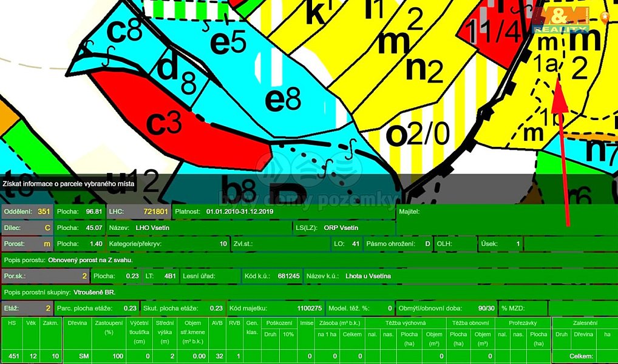Click the Etáž cell
The image size is (618, 364).
pos(27,308)
